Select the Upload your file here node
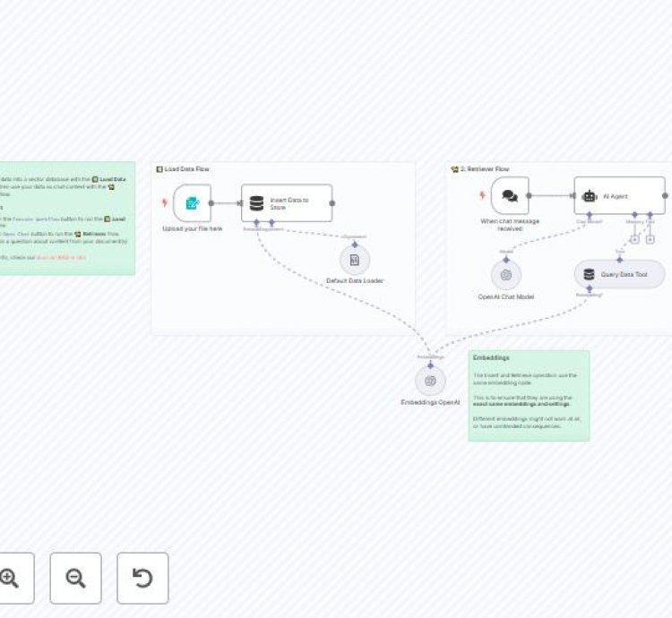Viewport: 672px width, 618px height. [192, 203]
